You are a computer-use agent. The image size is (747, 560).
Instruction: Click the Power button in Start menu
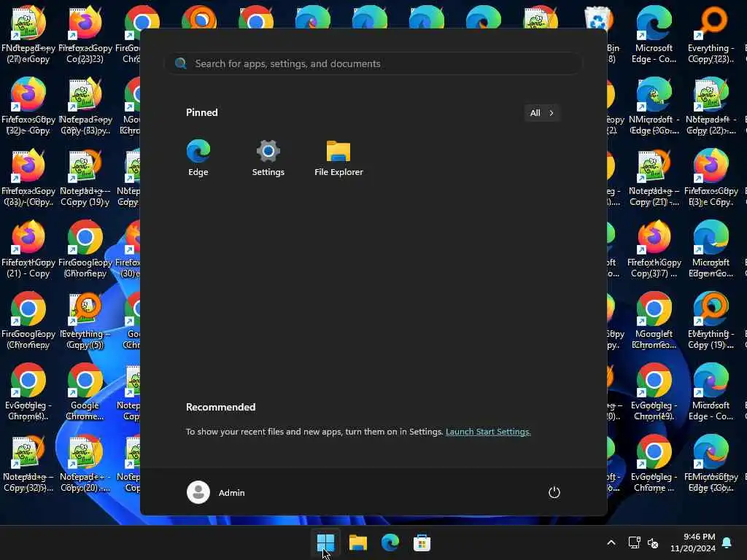pos(554,492)
